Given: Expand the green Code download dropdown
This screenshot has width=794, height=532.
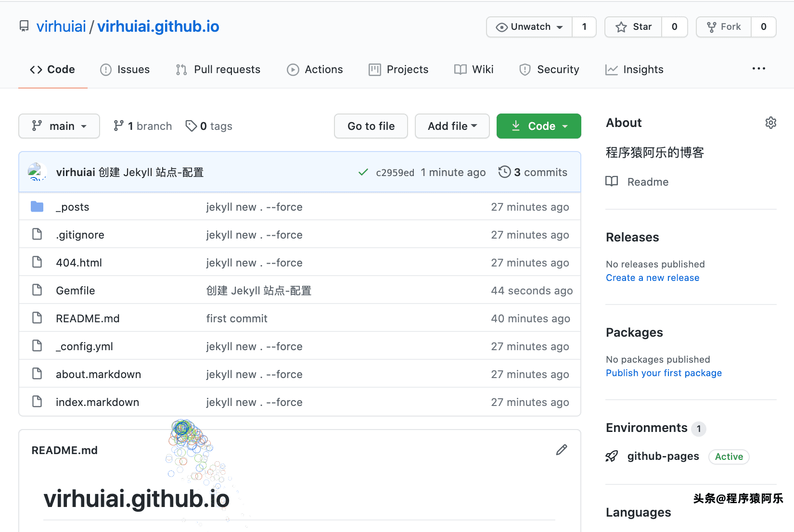Looking at the screenshot, I should (538, 126).
